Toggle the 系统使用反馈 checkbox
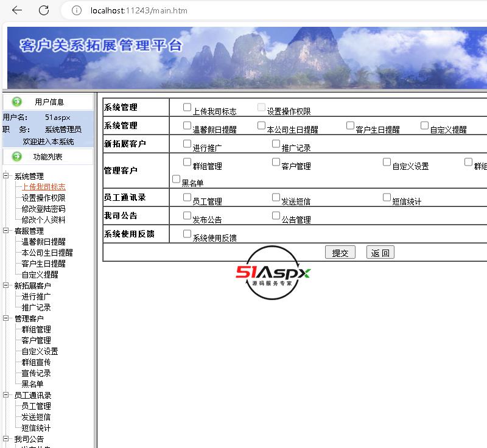 pos(187,234)
